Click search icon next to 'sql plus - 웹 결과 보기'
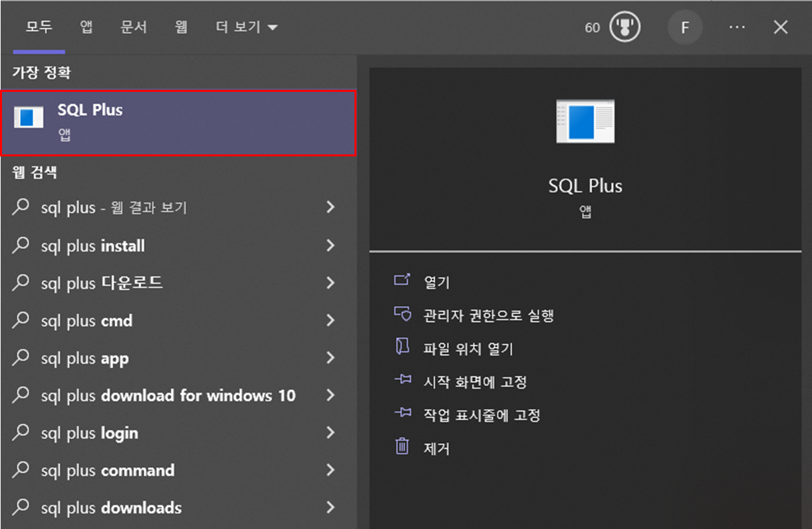Viewport: 812px width, 529px height. (21, 207)
